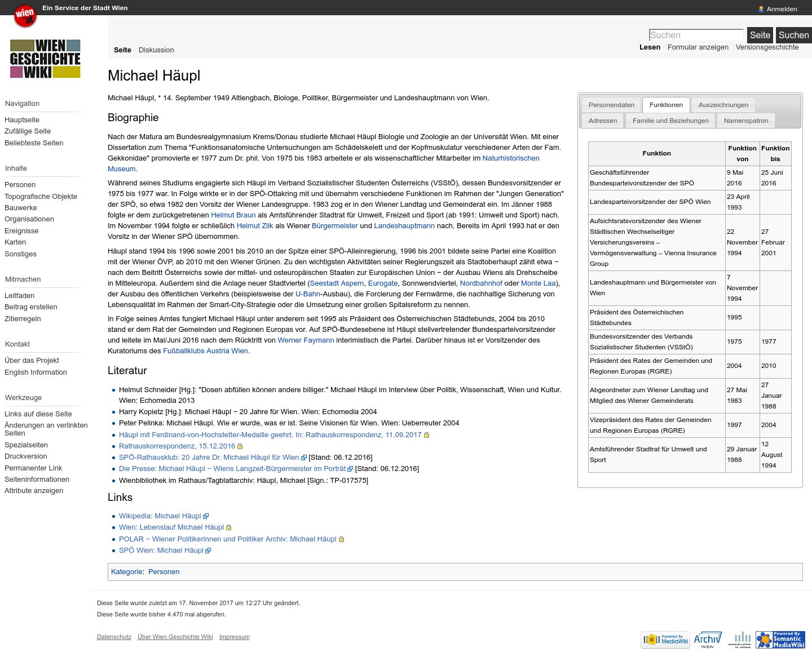Open Links auf diese Seite
This screenshot has height=657, width=812.
(x=38, y=414)
